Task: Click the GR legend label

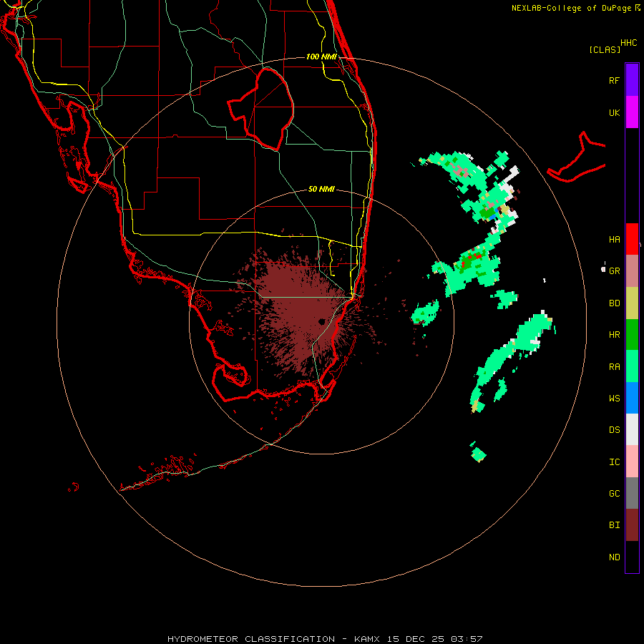Action: (614, 271)
